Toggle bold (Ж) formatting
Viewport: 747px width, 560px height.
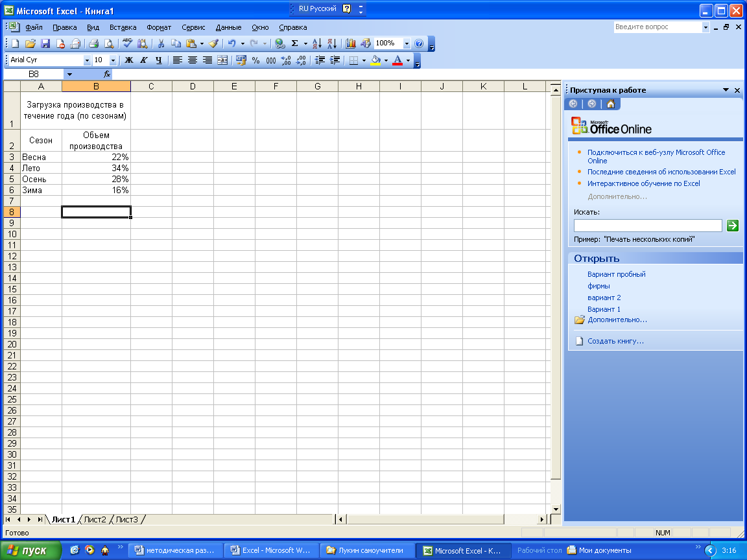pyautogui.click(x=128, y=60)
